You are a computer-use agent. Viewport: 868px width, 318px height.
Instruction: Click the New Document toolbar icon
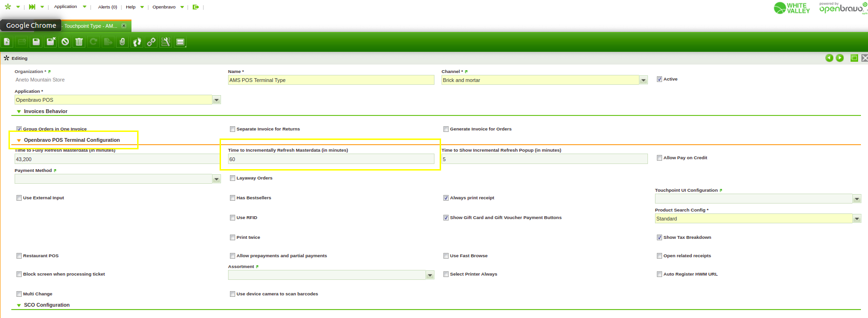pyautogui.click(x=7, y=42)
